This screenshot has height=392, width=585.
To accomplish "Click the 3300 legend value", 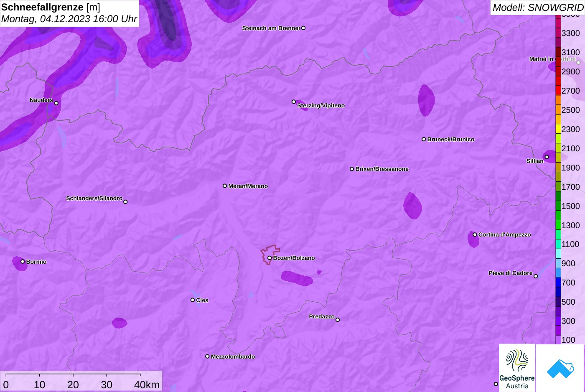I will (x=571, y=33).
